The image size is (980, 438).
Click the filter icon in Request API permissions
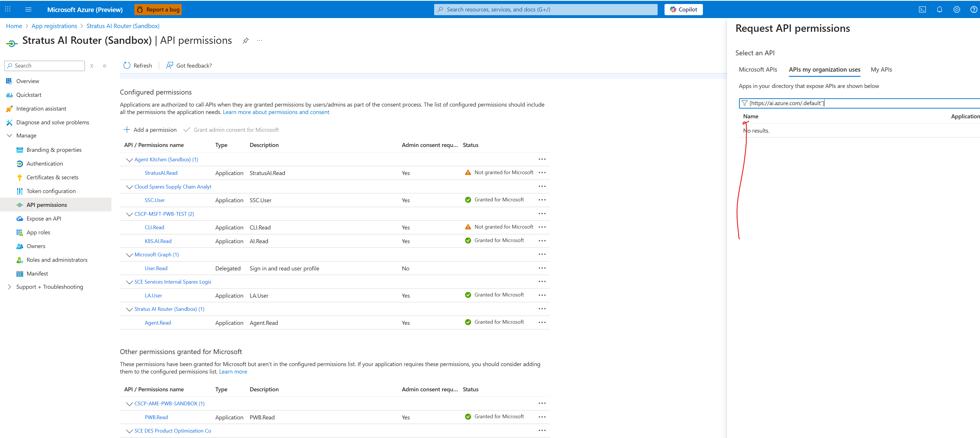744,103
